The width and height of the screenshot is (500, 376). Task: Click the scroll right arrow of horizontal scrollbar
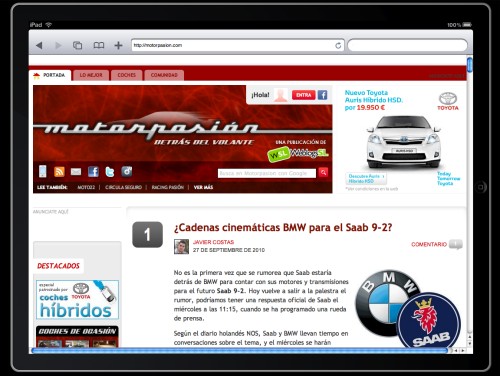(463, 351)
